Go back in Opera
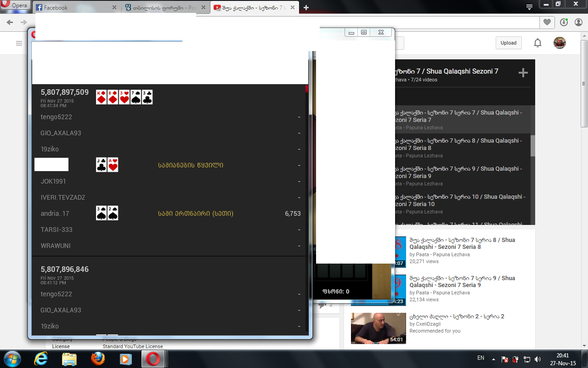 click(x=10, y=22)
